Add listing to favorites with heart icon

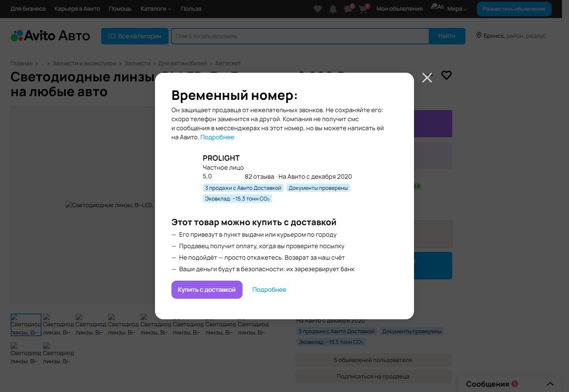coord(446,75)
